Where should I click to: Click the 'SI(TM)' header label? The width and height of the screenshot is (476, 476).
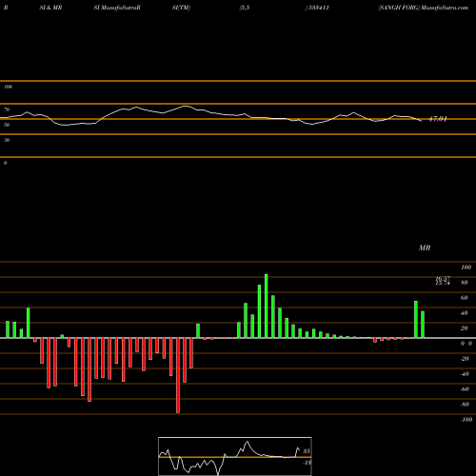(181, 8)
